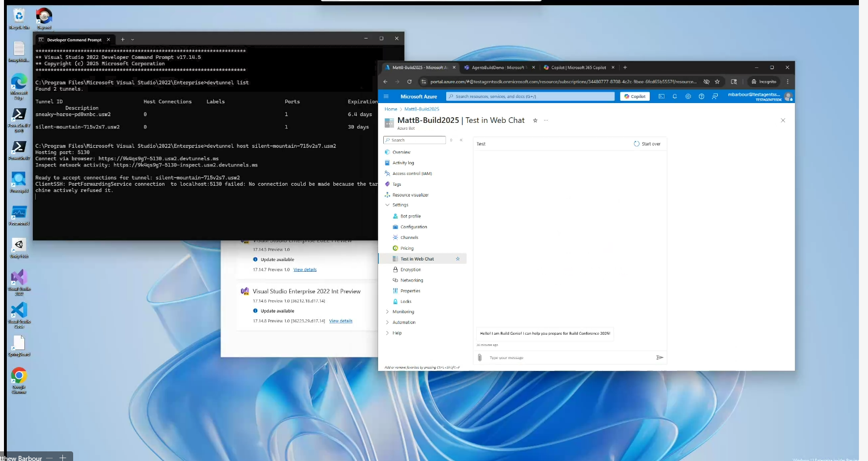Reload the browser page
Viewport: 868px width, 461px height.
pos(409,82)
